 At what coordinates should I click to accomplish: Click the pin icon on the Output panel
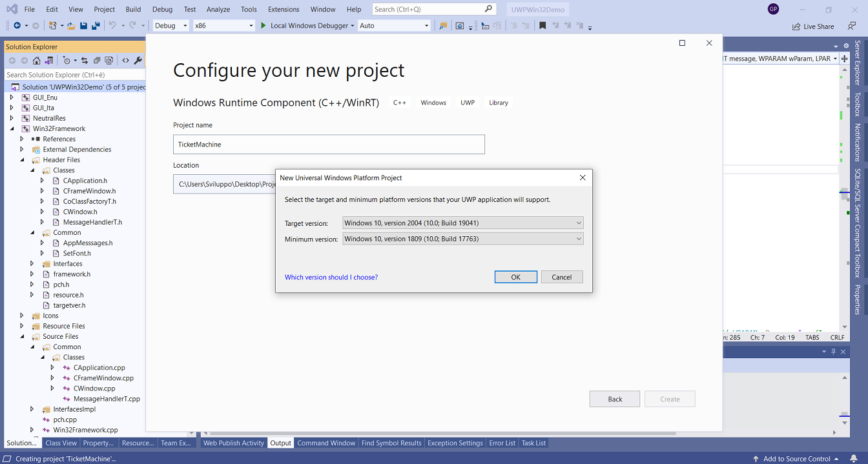(833, 352)
